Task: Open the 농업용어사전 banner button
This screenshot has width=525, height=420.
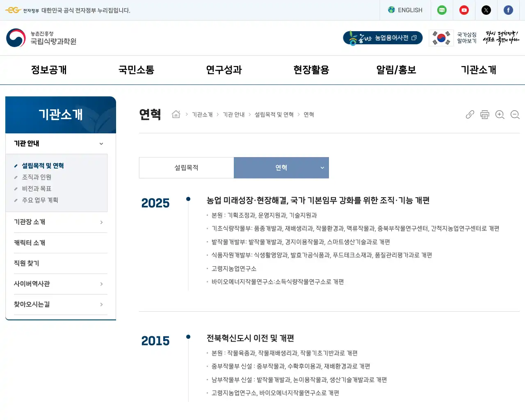Action: point(383,38)
